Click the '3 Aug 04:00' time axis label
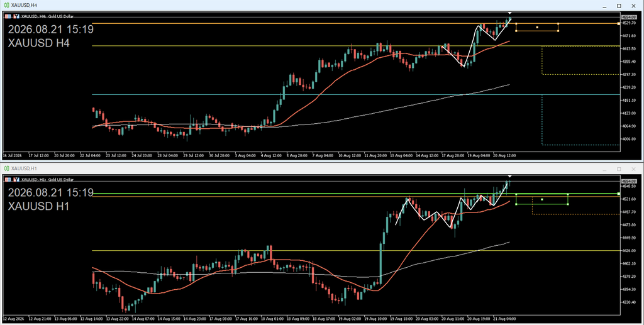Image resolution: width=644 pixels, height=325 pixels. [x=245, y=155]
